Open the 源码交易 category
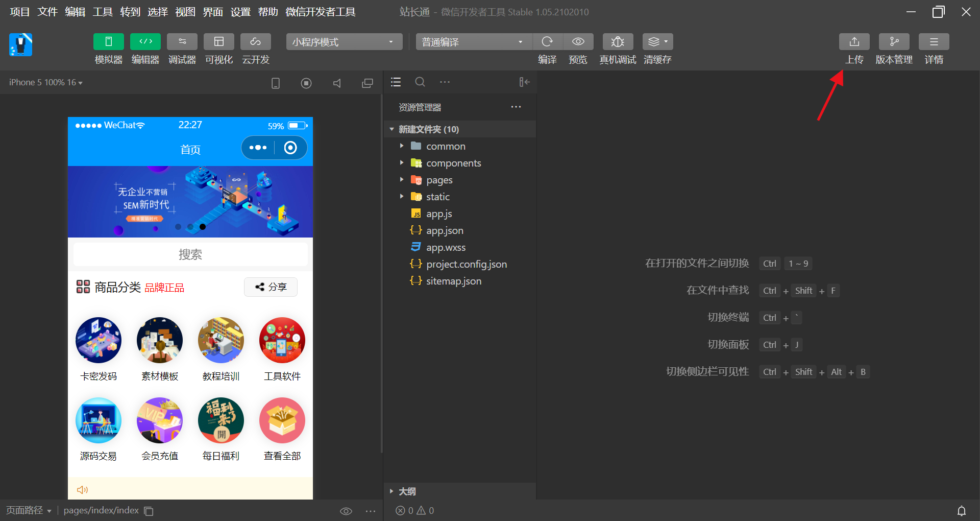 click(99, 430)
